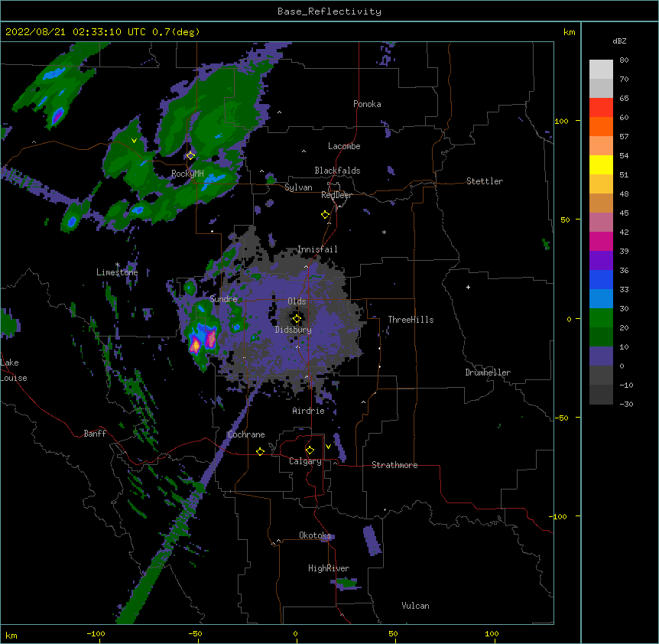Click the Strathmore town label

click(394, 465)
